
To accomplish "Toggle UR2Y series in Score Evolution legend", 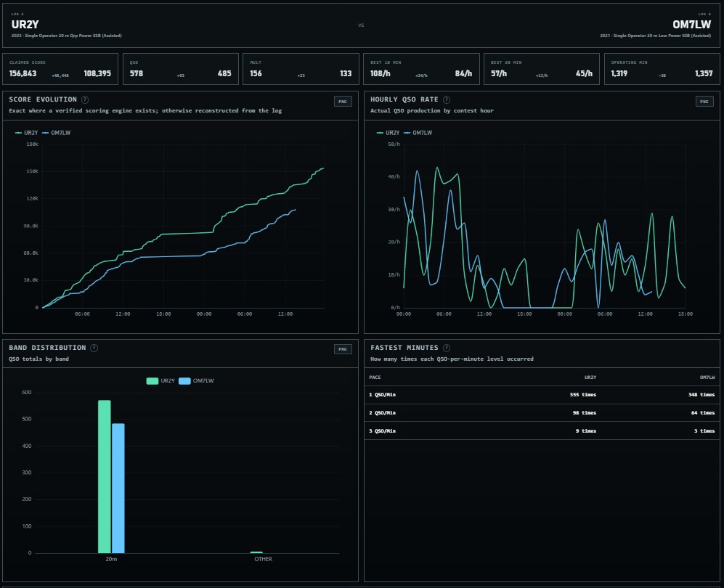I will click(x=26, y=133).
